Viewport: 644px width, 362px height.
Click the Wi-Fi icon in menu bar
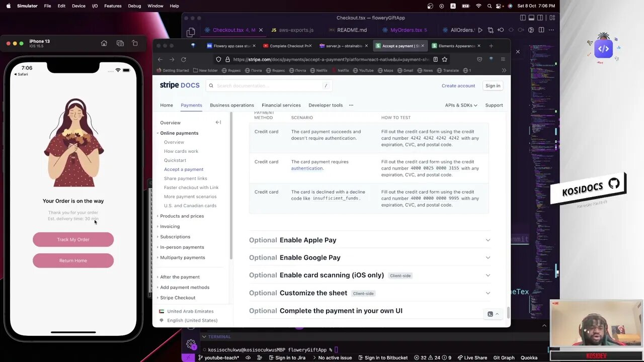478,6
